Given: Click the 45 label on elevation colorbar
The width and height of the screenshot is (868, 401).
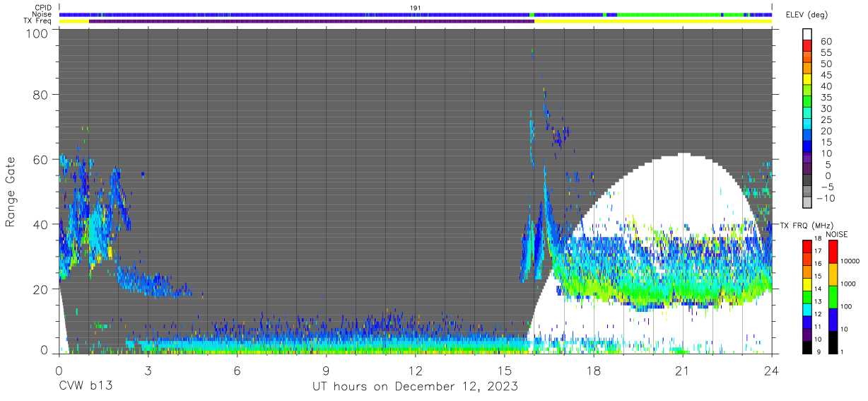Looking at the screenshot, I should pos(826,76).
